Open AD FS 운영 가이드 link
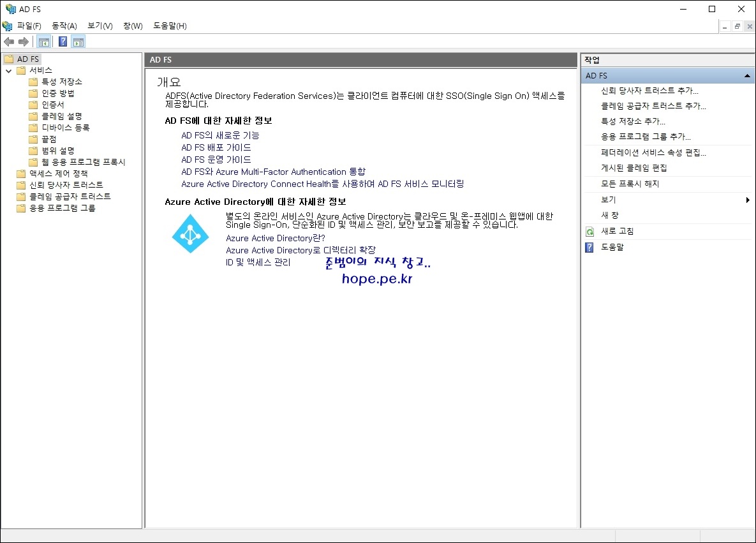The height and width of the screenshot is (543, 756). point(216,160)
